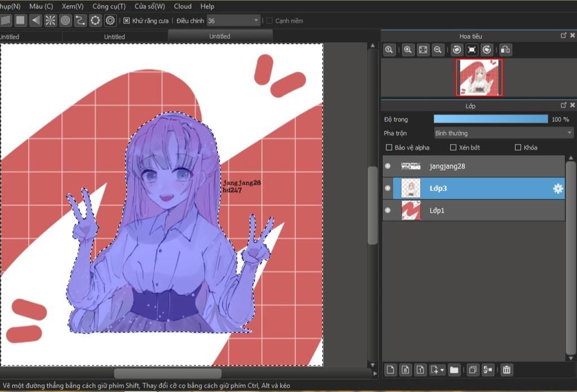Click canvas scroll up arrow
This screenshot has height=392, width=577.
[373, 46]
